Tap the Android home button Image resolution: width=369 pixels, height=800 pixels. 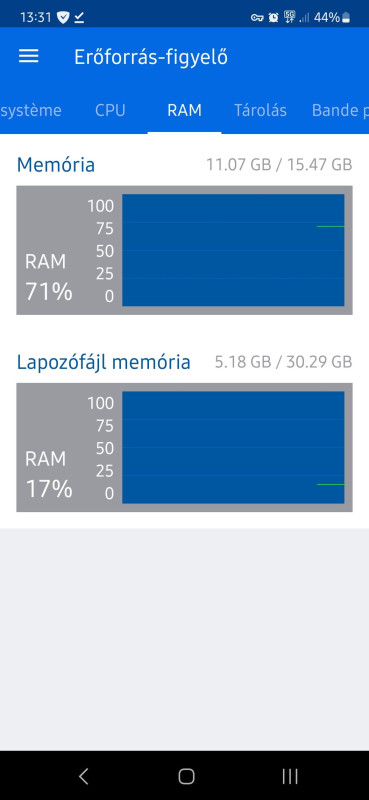pyautogui.click(x=186, y=776)
